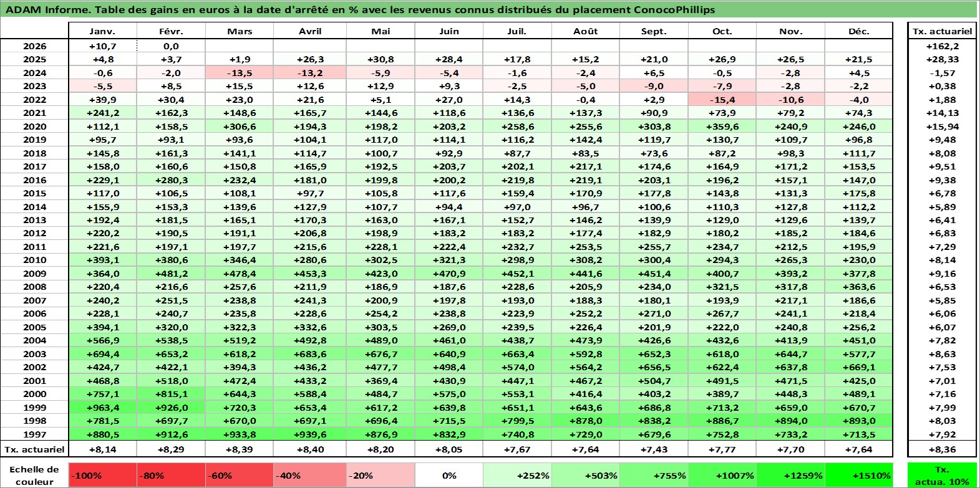Click the +1510% green color scale swatch
This screenshot has width=980, height=488.
click(858, 475)
